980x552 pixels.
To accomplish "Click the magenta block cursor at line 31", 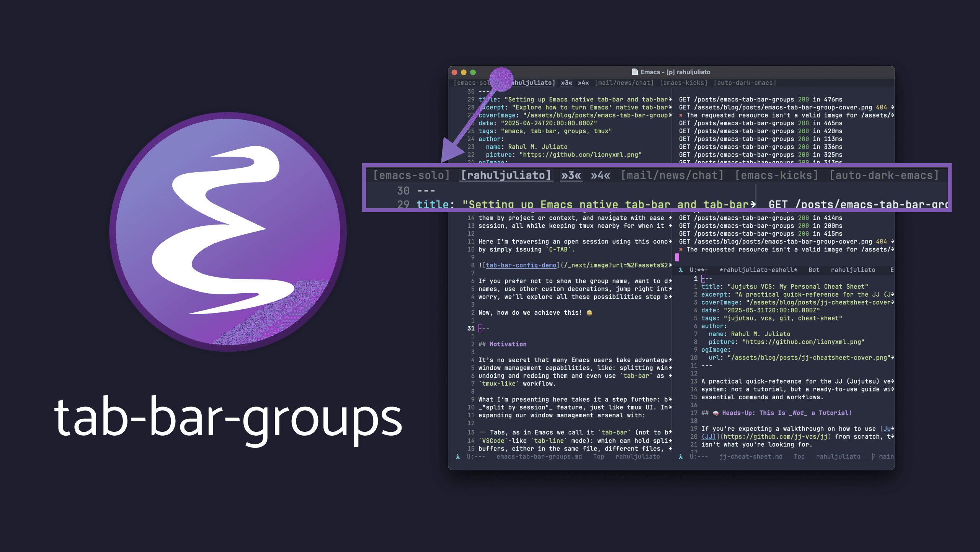I will pyautogui.click(x=480, y=328).
